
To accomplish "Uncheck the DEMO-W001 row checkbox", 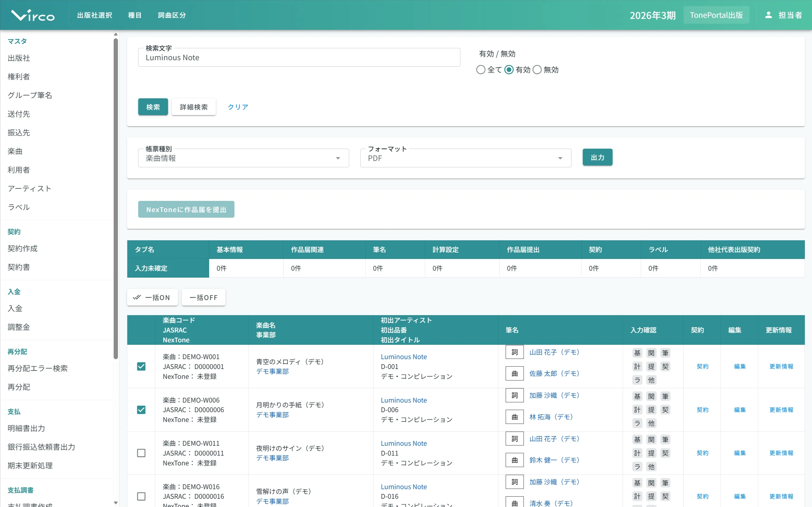I will (141, 367).
